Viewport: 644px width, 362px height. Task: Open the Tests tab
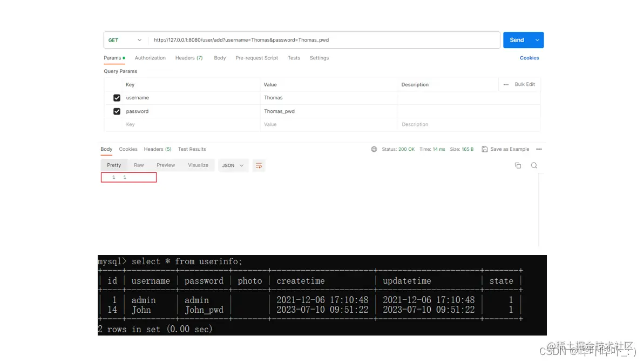294,58
